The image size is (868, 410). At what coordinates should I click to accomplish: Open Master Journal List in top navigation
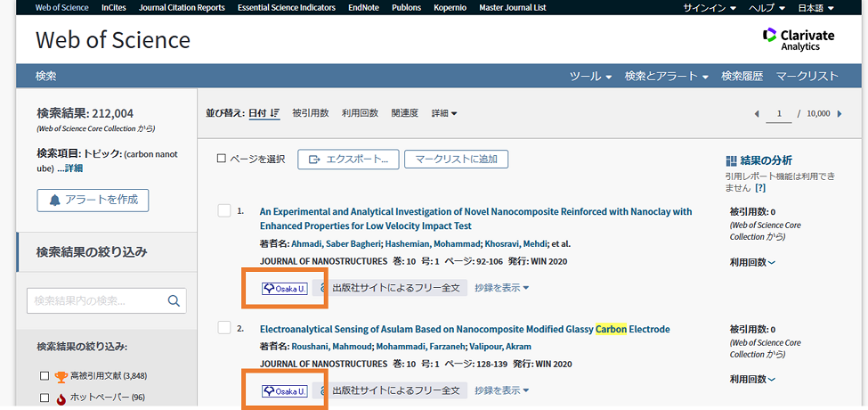tap(513, 8)
